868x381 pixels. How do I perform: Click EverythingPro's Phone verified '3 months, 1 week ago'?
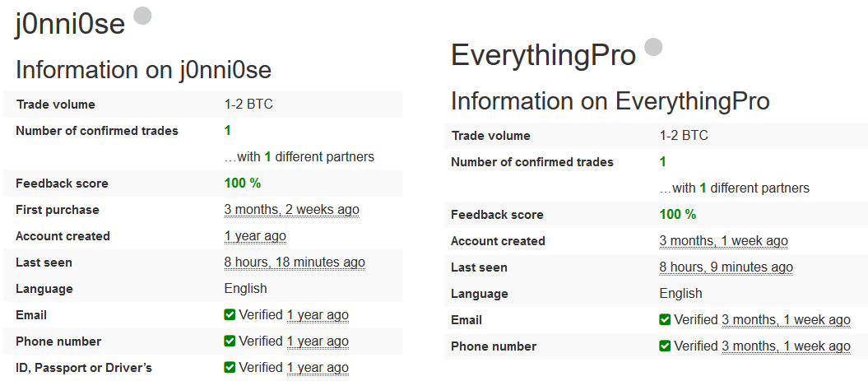pos(786,346)
